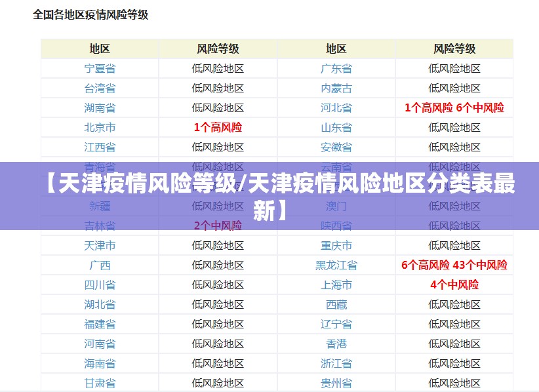Open the 江西省 link
539x392 pixels.
point(100,147)
